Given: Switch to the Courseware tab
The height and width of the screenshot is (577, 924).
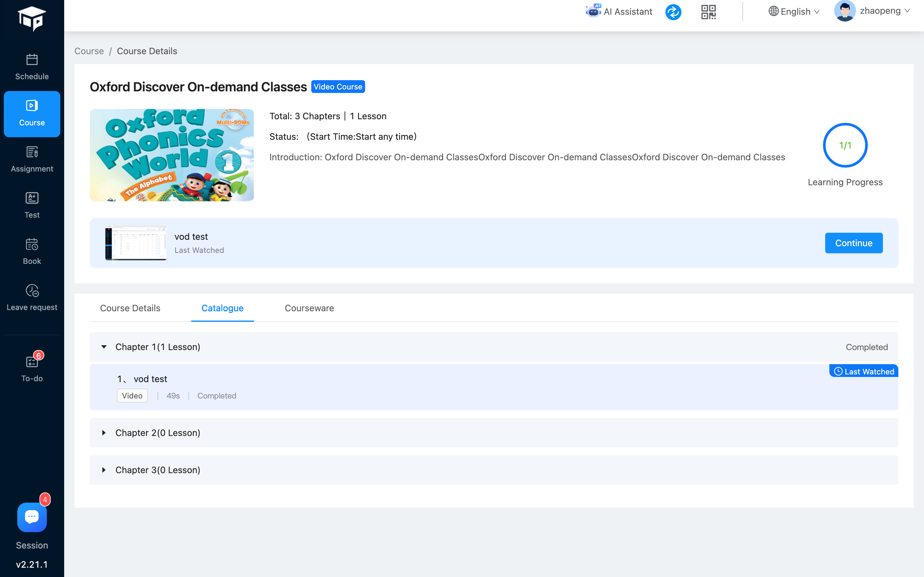Looking at the screenshot, I should 309,308.
